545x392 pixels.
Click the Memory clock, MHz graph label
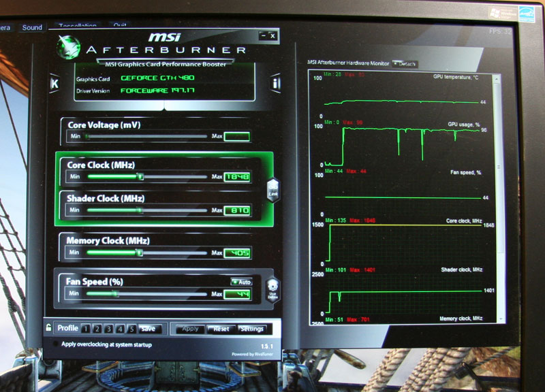(461, 318)
